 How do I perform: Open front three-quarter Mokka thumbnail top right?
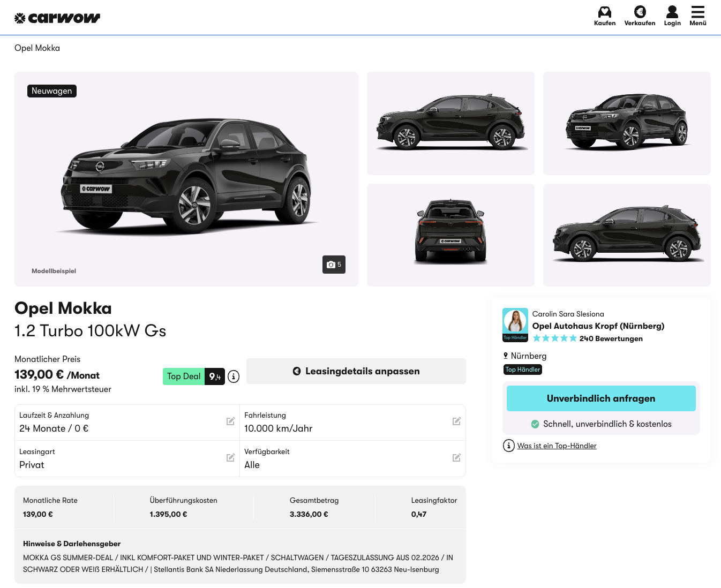pyautogui.click(x=627, y=123)
